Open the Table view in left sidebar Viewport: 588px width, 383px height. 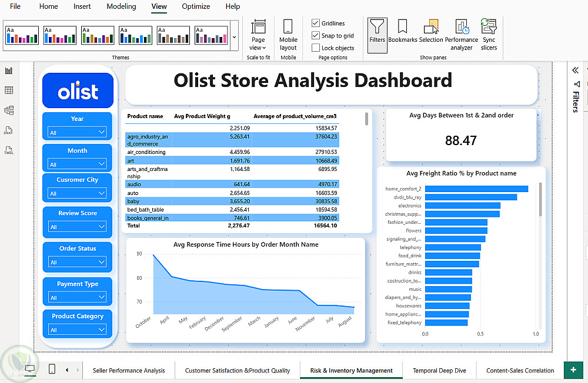click(x=9, y=90)
